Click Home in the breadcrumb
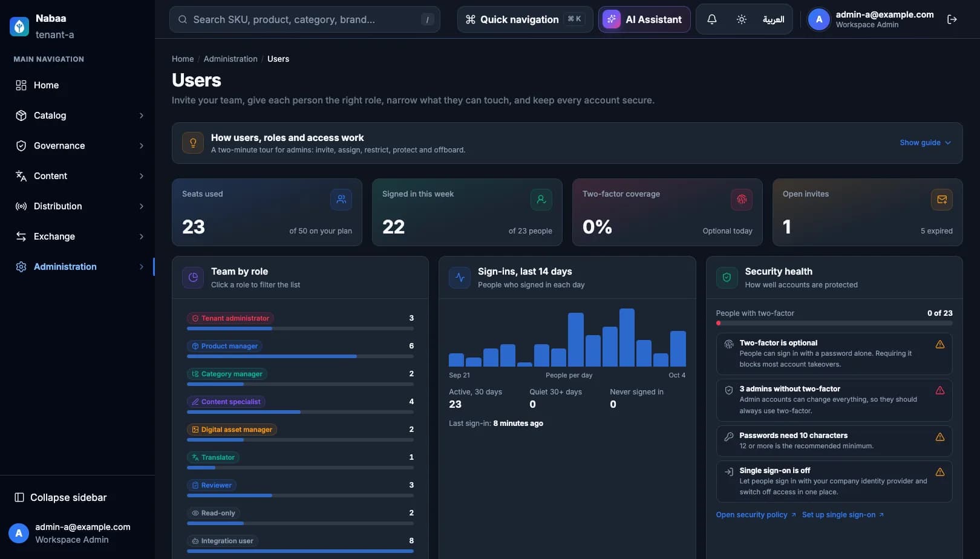This screenshot has height=559, width=980. pyautogui.click(x=183, y=59)
